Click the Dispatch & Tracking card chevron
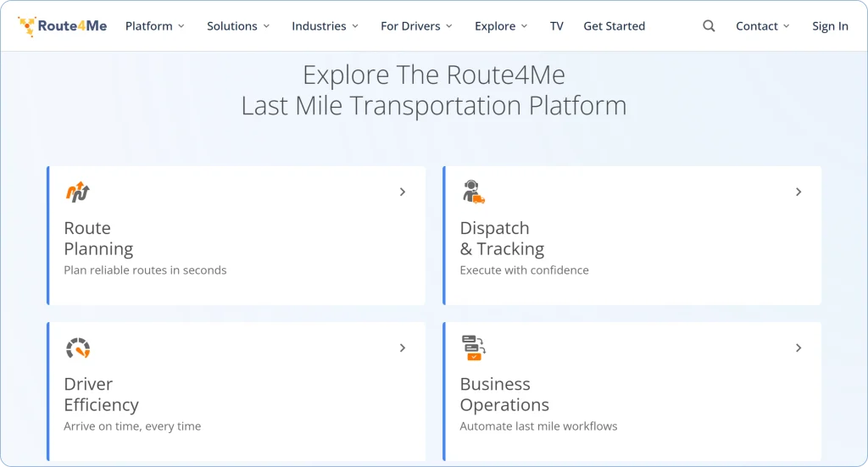The width and height of the screenshot is (868, 467). pyautogui.click(x=798, y=192)
